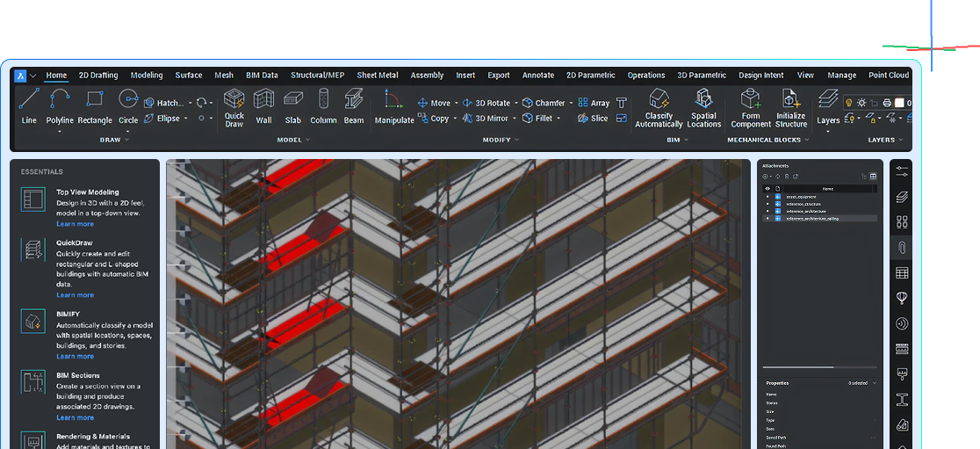This screenshot has height=449, width=980.
Task: Select the Wall modeling tool
Action: point(263,105)
